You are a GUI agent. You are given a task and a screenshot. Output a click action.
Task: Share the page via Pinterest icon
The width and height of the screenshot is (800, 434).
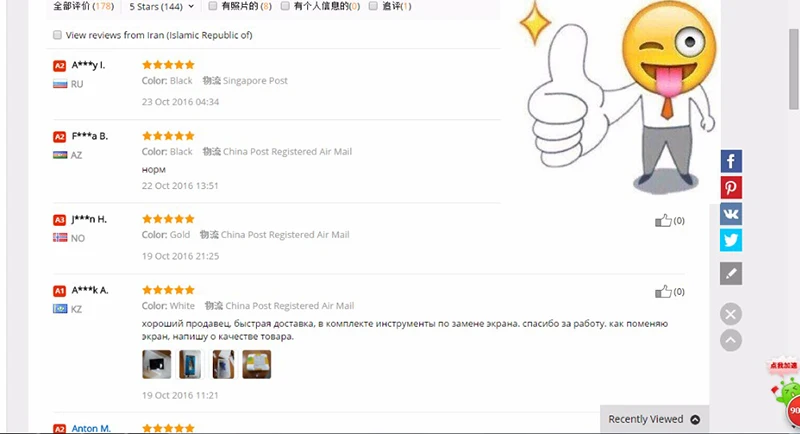pos(731,188)
